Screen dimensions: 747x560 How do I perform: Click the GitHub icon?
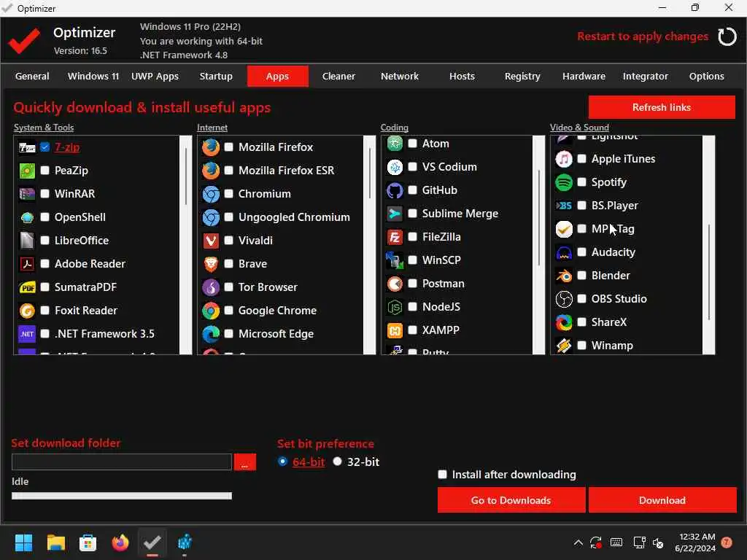[x=395, y=190]
